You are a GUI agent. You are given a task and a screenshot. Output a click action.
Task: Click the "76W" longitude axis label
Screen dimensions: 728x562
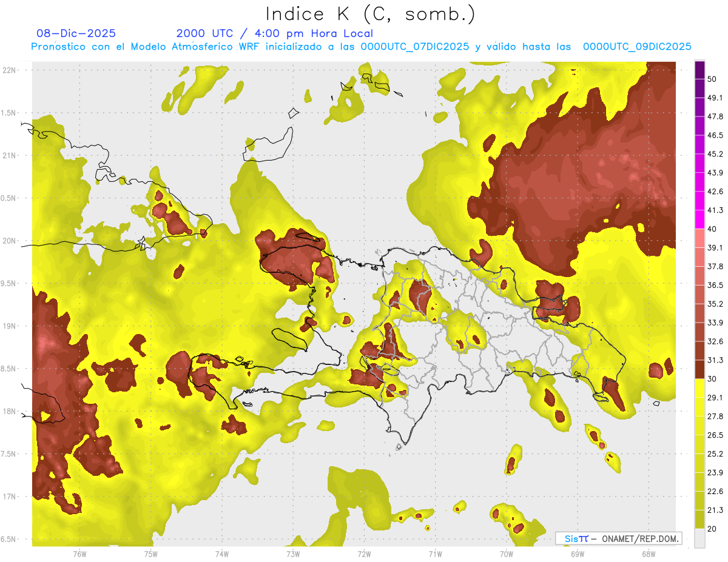[79, 554]
